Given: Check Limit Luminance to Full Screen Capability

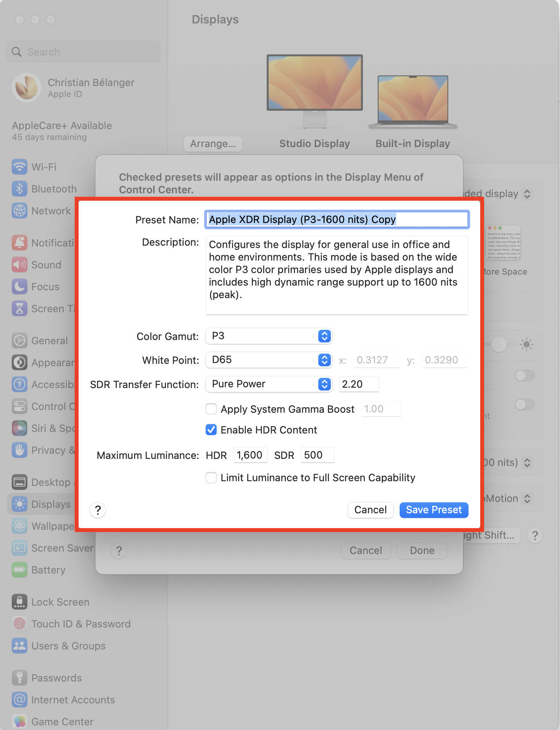Looking at the screenshot, I should (x=211, y=477).
